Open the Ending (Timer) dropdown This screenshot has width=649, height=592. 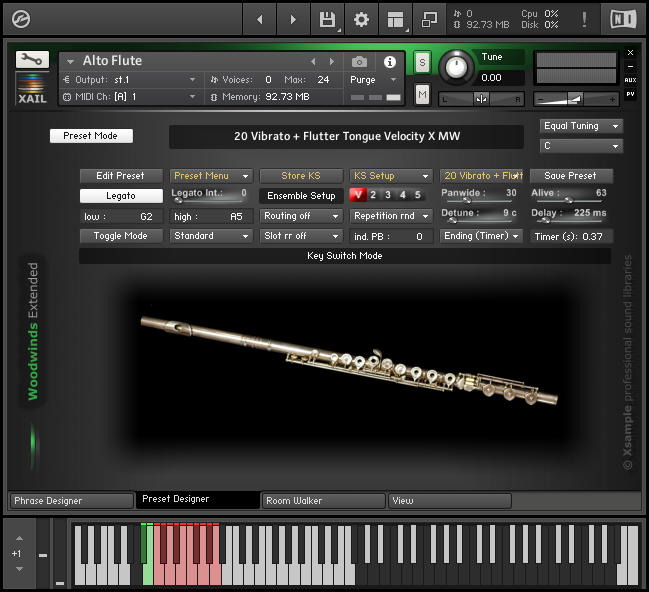tap(481, 236)
